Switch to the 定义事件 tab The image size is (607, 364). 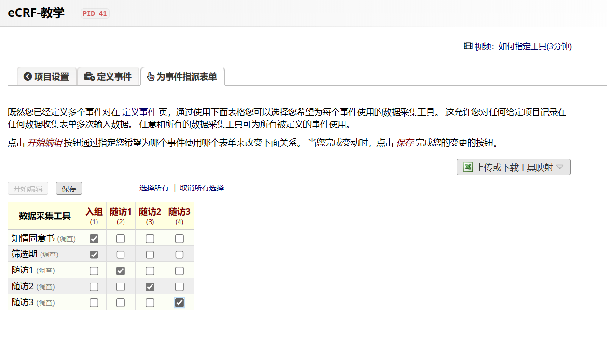(108, 76)
